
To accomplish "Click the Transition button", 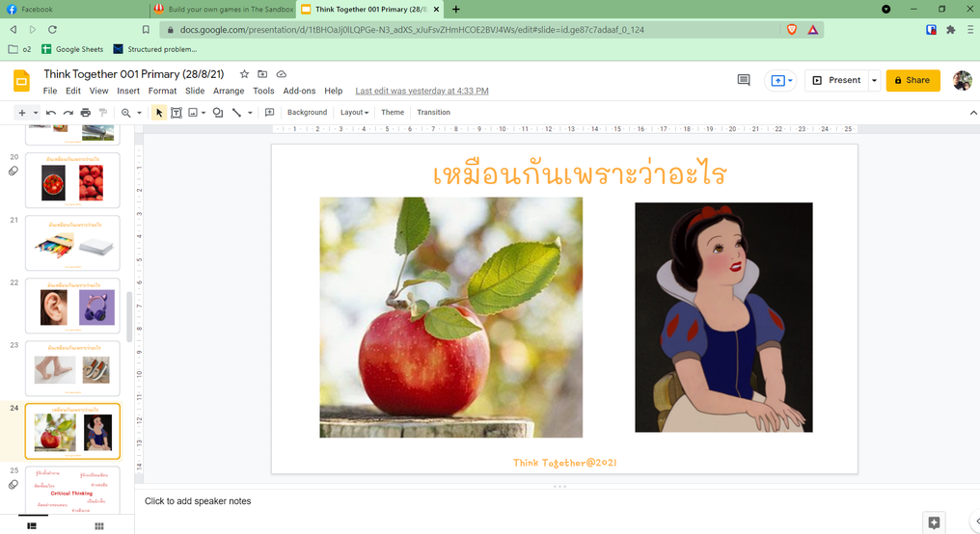I will (x=434, y=113).
